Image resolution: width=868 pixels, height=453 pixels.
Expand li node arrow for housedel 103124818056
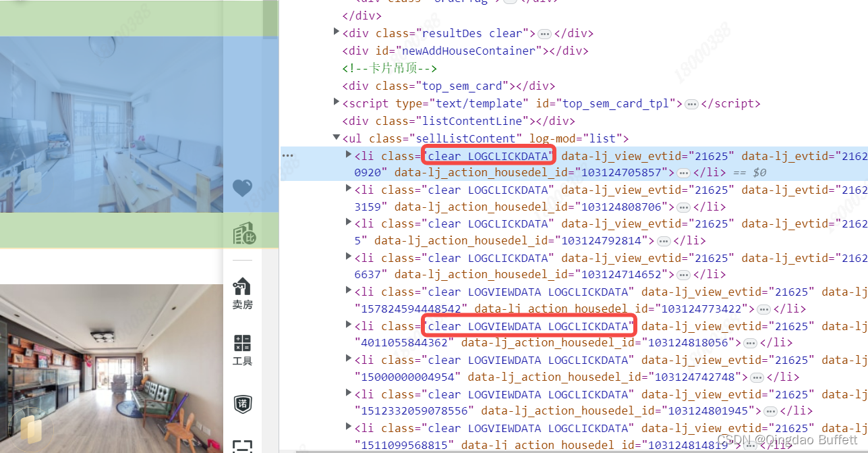(x=349, y=325)
